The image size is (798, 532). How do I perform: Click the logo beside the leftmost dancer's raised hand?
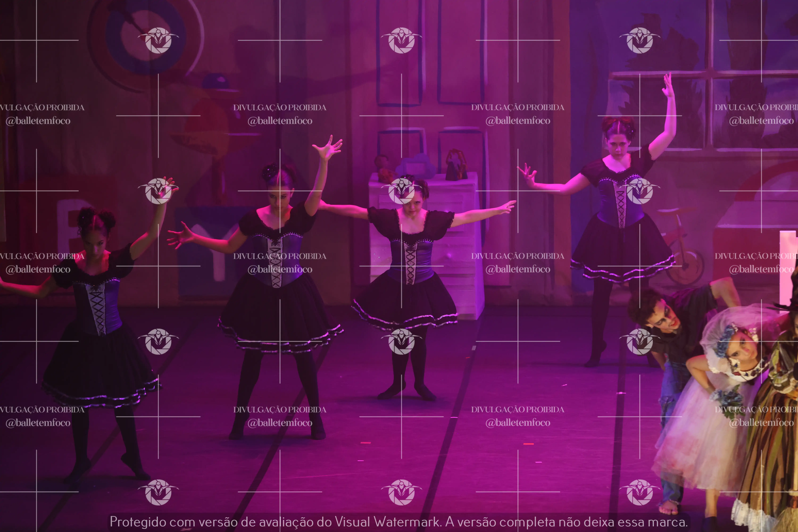pos(158,191)
